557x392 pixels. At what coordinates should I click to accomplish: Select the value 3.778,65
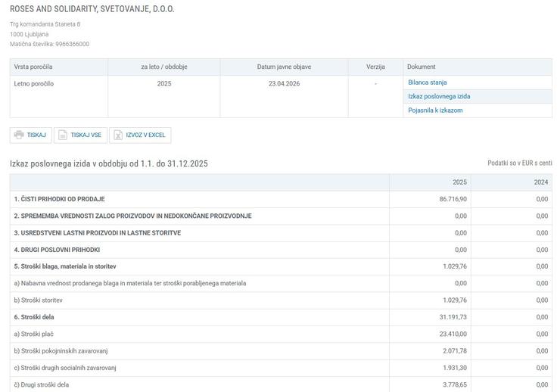[x=455, y=384]
